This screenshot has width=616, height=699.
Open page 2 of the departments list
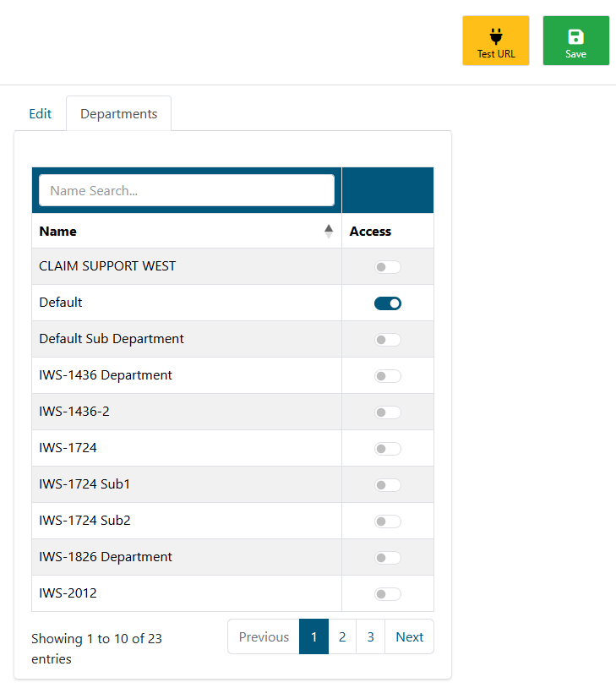[x=342, y=636]
